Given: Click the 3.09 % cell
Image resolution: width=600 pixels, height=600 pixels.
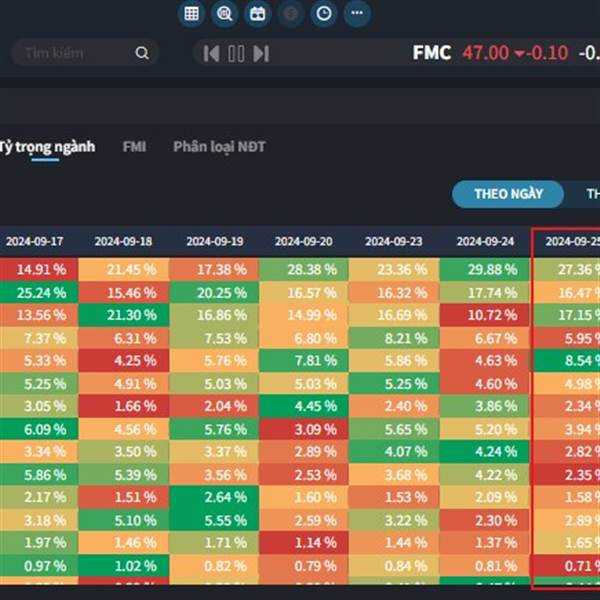Looking at the screenshot, I should pyautogui.click(x=304, y=429).
